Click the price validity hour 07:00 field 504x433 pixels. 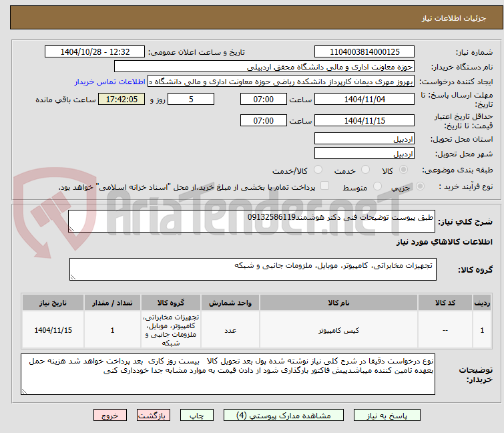[263, 121]
